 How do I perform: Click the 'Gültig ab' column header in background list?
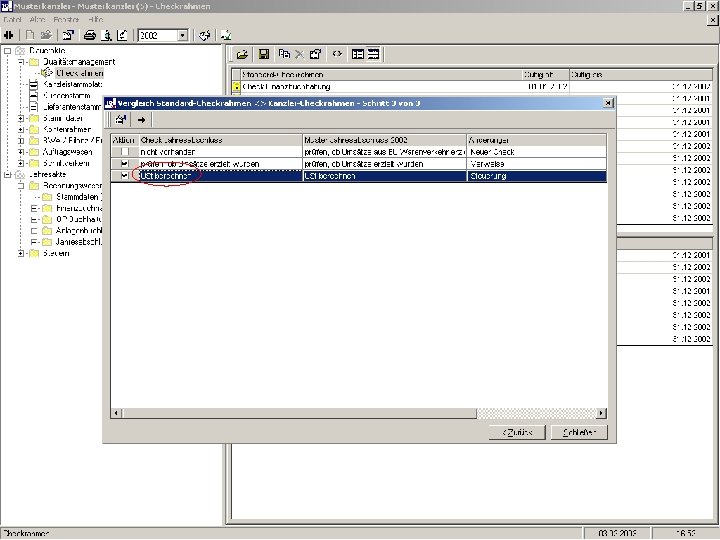coord(546,74)
